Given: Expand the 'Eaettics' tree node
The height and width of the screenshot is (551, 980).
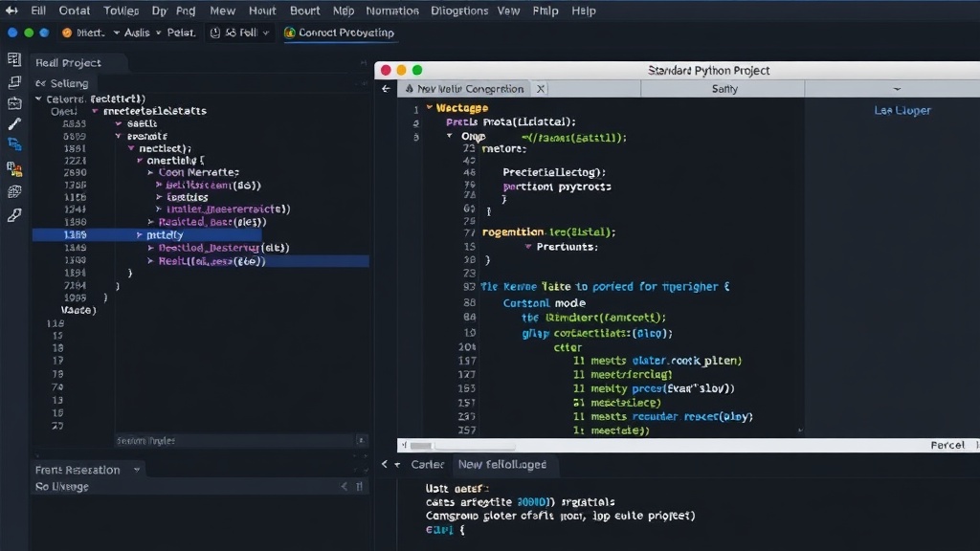Looking at the screenshot, I should click(x=160, y=197).
